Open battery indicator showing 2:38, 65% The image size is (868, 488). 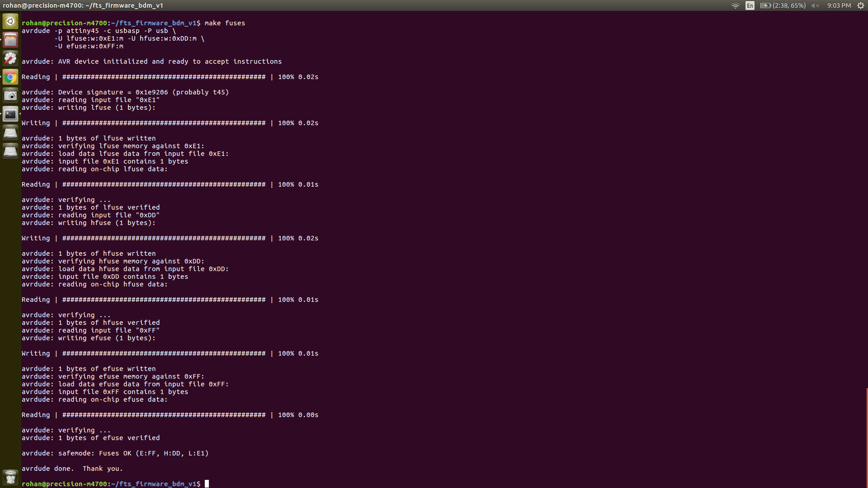[x=783, y=5]
